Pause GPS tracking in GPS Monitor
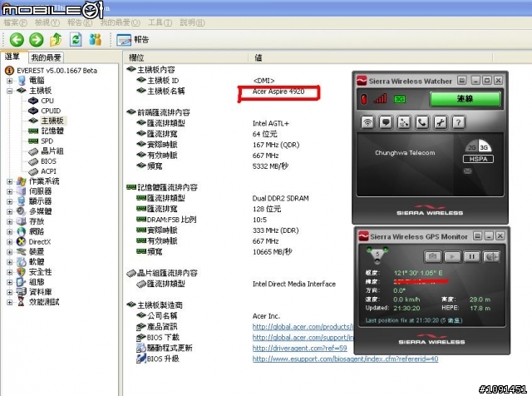This screenshot has height=396, width=532. tap(471, 257)
